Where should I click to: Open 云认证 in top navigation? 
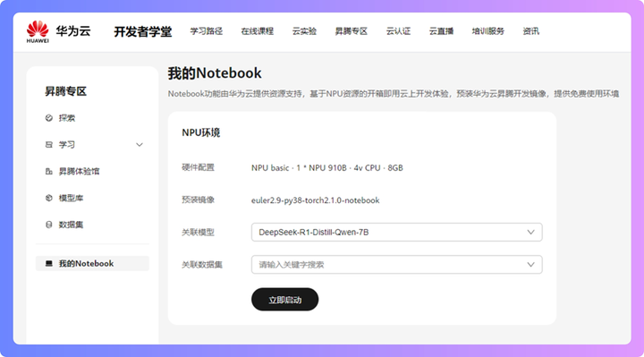398,31
